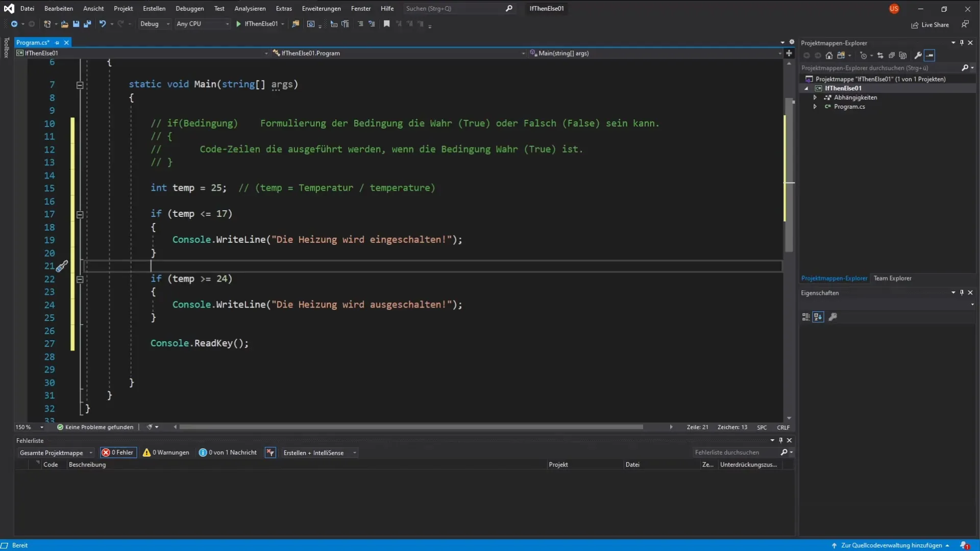Open the 150 % zoom dropdown
The width and height of the screenshot is (980, 551).
pyautogui.click(x=29, y=428)
